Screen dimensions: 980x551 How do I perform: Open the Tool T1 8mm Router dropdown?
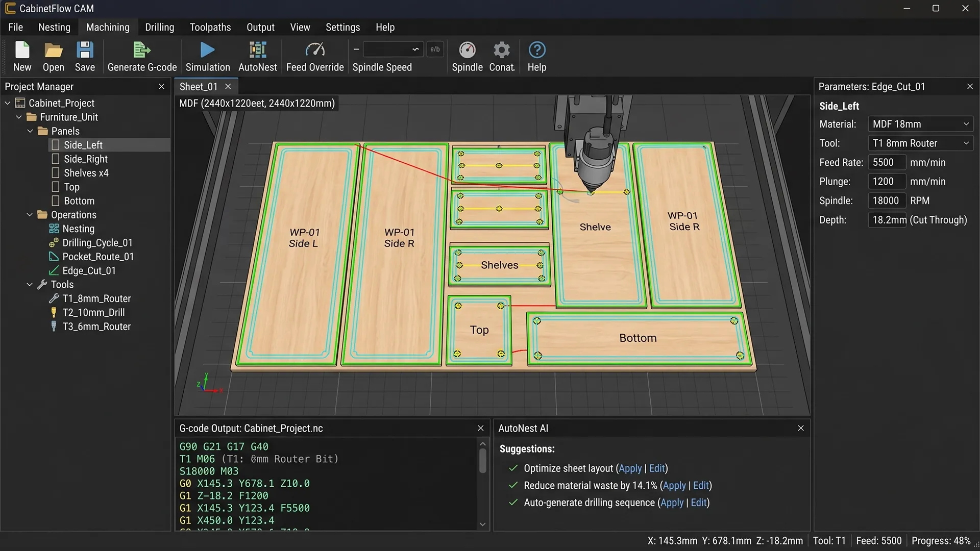(920, 143)
